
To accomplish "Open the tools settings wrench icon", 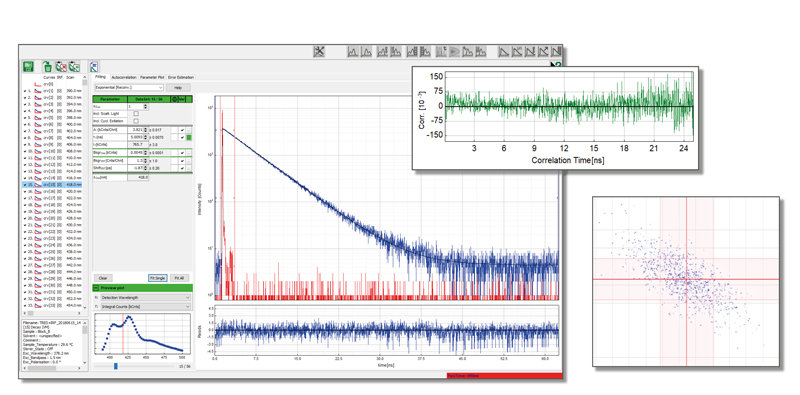I will pos(319,51).
